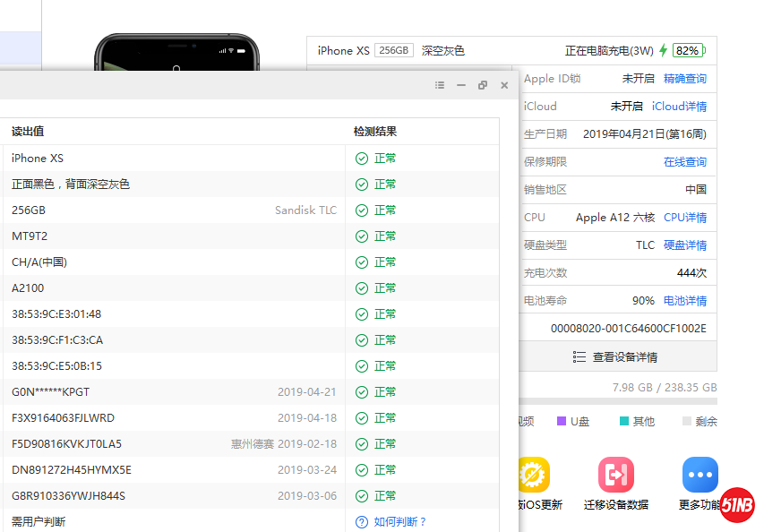Image resolution: width=764 pixels, height=532 pixels.
Task: Click the purple U盘 storage legend swatch
Action: 562,421
